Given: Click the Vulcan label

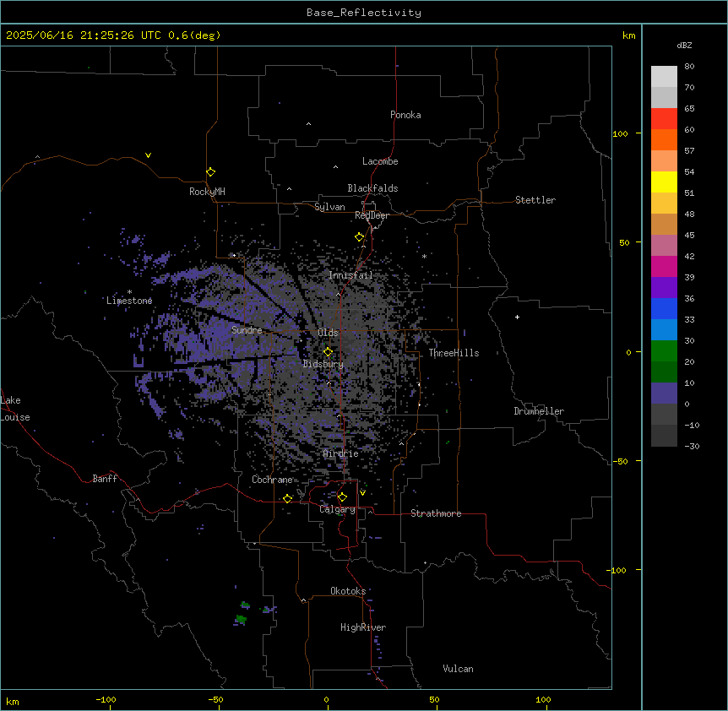Looking at the screenshot, I should 458,669.
